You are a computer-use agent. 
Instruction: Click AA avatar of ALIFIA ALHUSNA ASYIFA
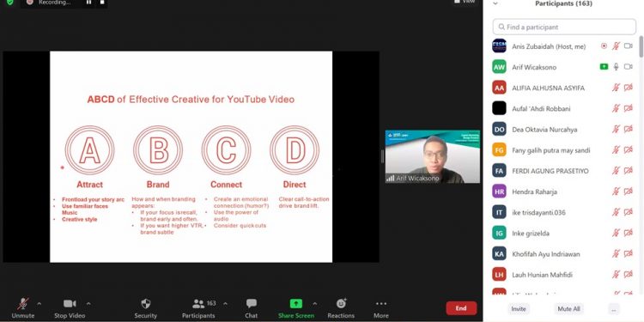click(x=499, y=88)
